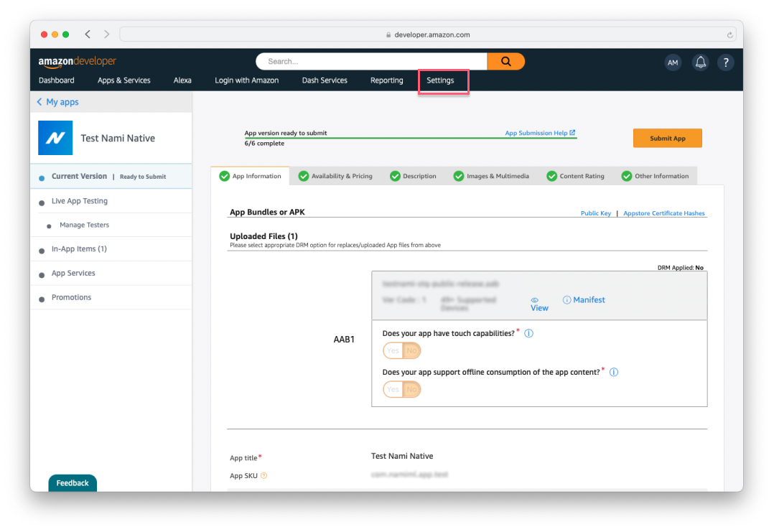The width and height of the screenshot is (774, 532).
Task: Open the Reporting menu
Action: pos(386,80)
